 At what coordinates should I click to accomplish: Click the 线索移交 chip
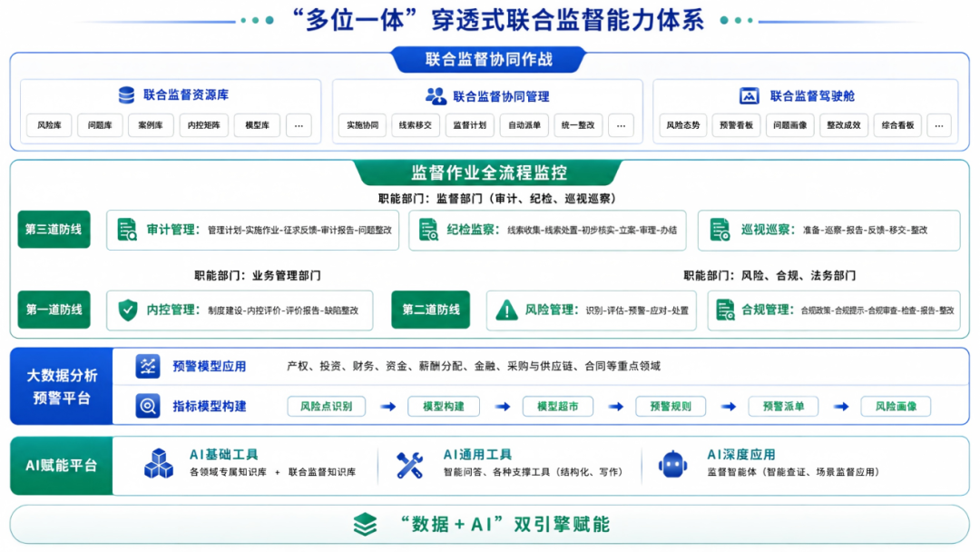point(416,125)
